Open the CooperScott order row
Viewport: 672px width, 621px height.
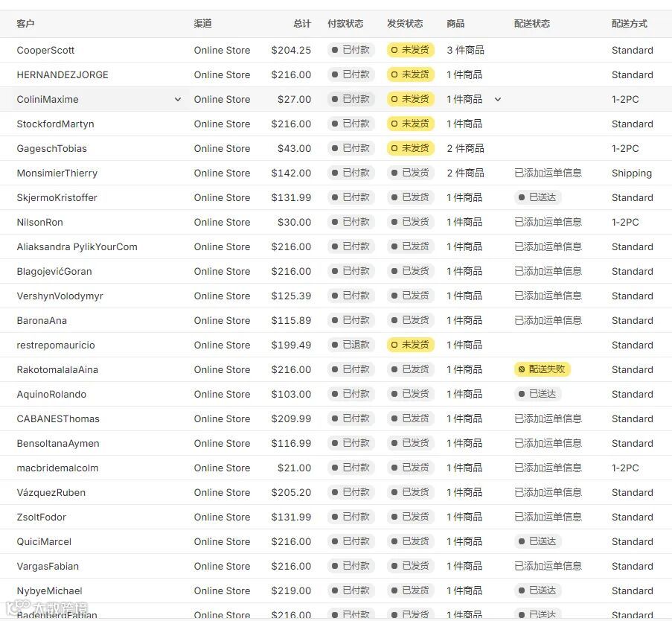click(336, 50)
